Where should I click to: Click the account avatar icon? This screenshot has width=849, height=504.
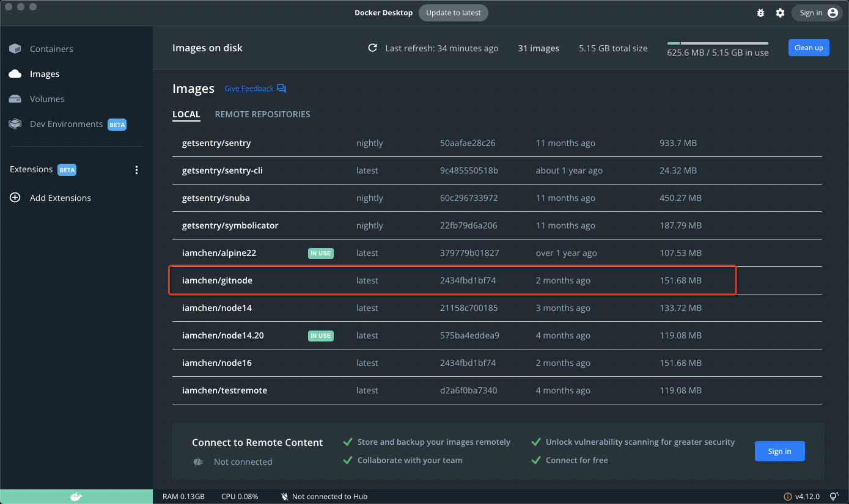[x=832, y=13]
